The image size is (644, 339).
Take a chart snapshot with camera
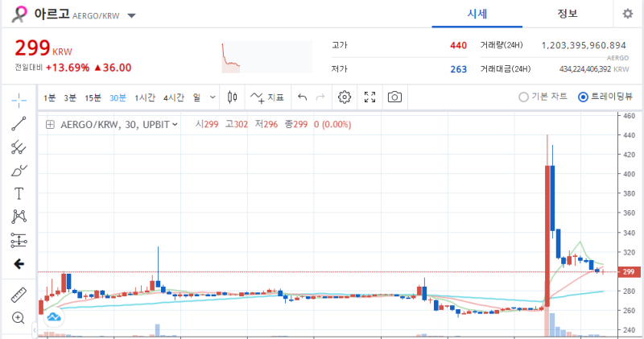(394, 97)
